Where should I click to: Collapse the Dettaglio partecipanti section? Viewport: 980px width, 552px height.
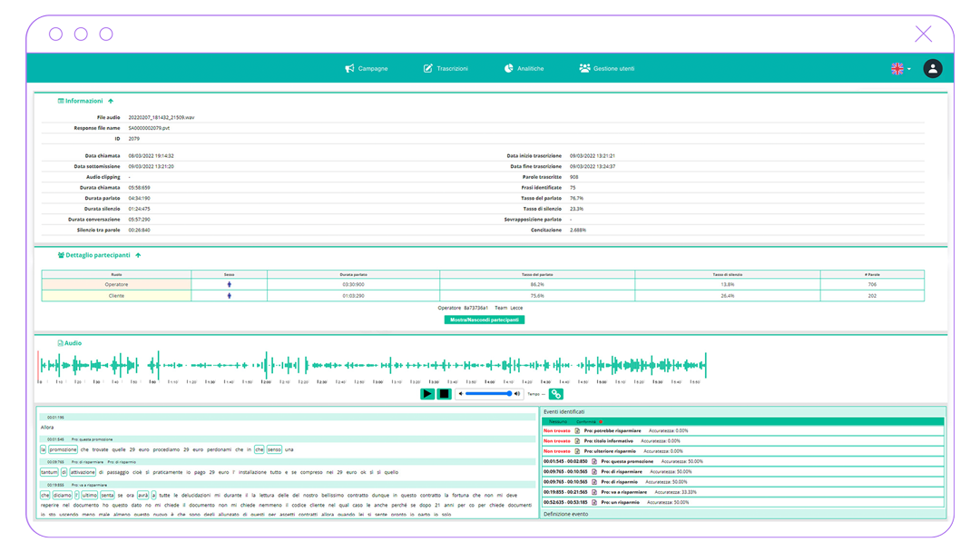coord(138,256)
